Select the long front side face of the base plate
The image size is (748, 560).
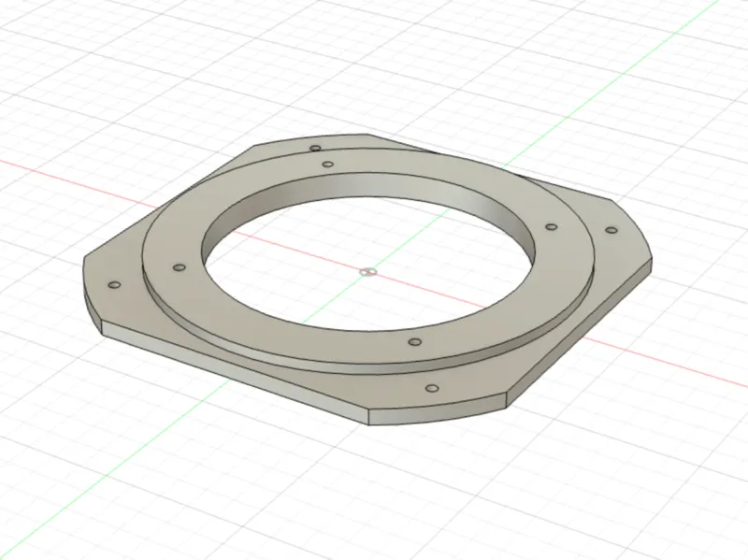click(234, 372)
